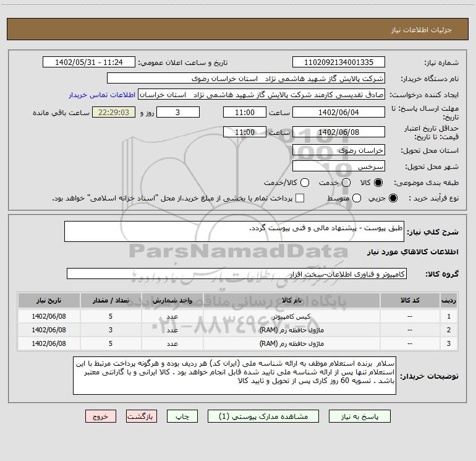Click the اطلاعات کالاهای مورد نیاز section heading
This screenshot has width=476, height=461.
[x=412, y=252]
